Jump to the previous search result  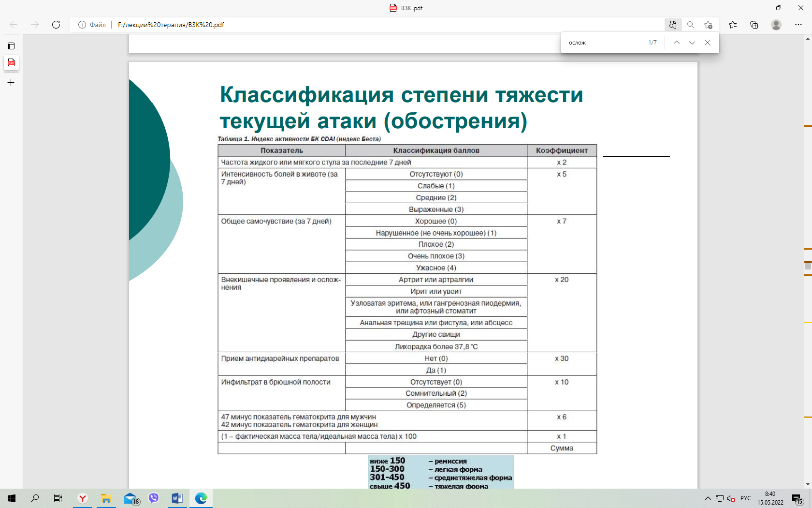[677, 43]
